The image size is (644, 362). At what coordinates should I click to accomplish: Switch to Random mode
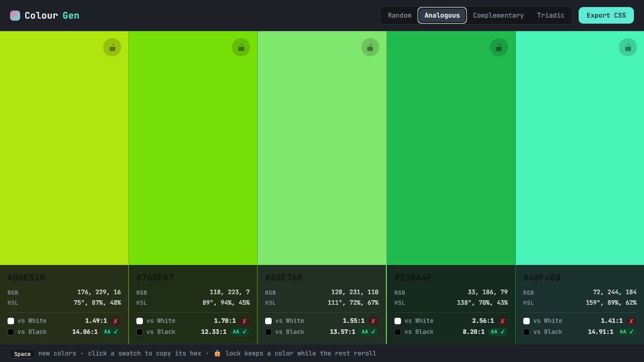[399, 15]
